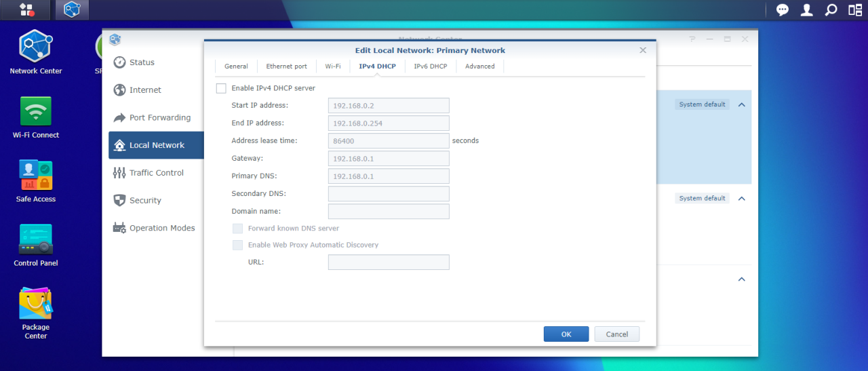
Task: Launch Package Center from desktop
Action: pyautogui.click(x=35, y=309)
